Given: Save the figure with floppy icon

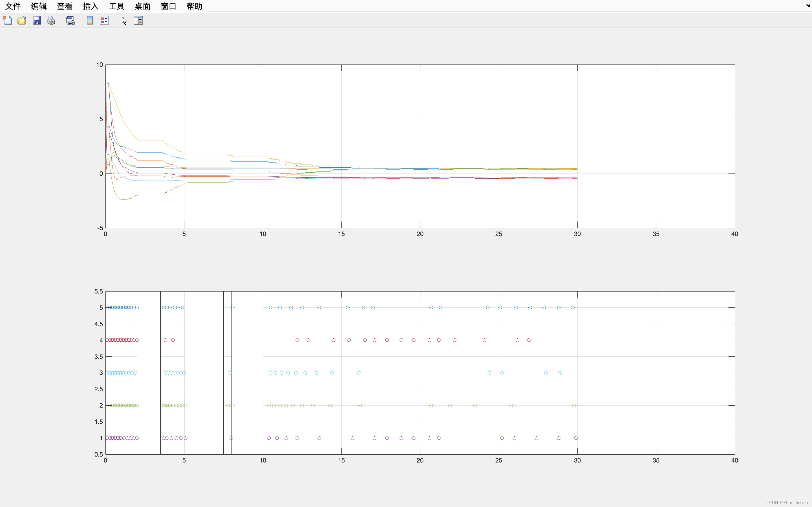Looking at the screenshot, I should pyautogui.click(x=37, y=21).
